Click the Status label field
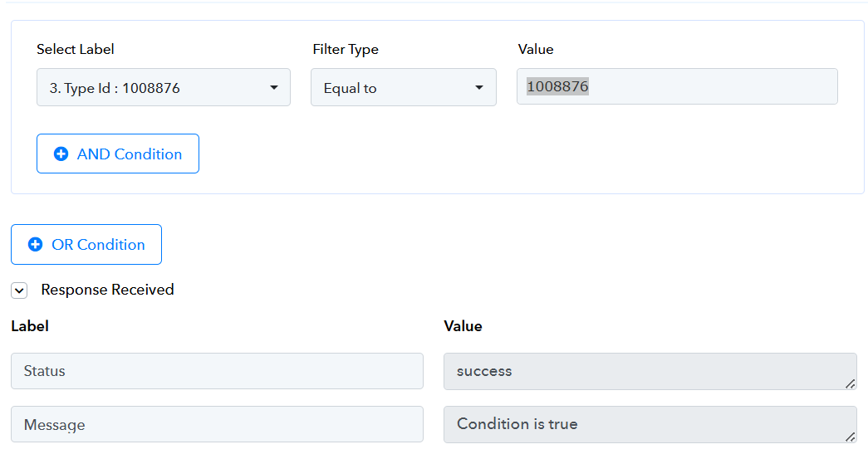Viewport: 868px width, 454px height. click(217, 371)
